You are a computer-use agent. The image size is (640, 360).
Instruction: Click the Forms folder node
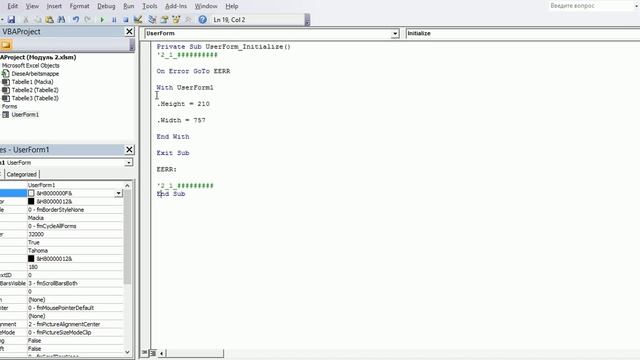pyautogui.click(x=9, y=106)
